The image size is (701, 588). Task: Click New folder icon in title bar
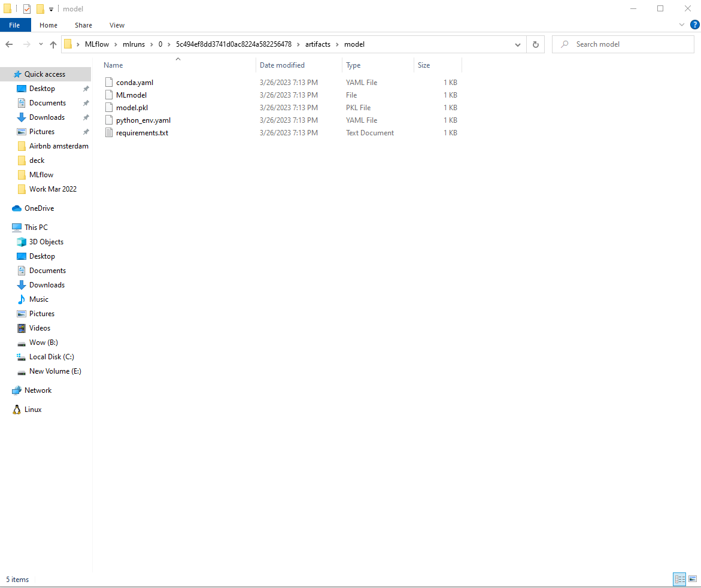40,8
